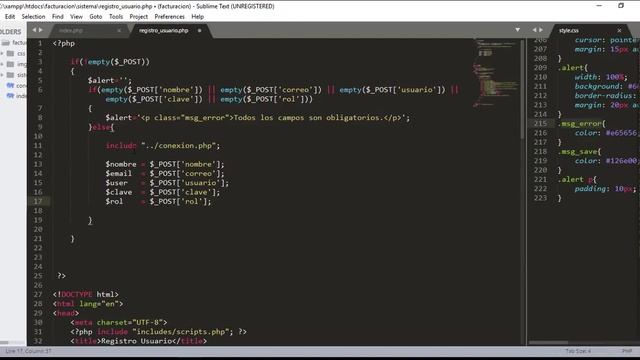Viewport: 640px width, 360px height.
Task: Click the sidebar horizontal scrollbar
Action: pos(4,342)
